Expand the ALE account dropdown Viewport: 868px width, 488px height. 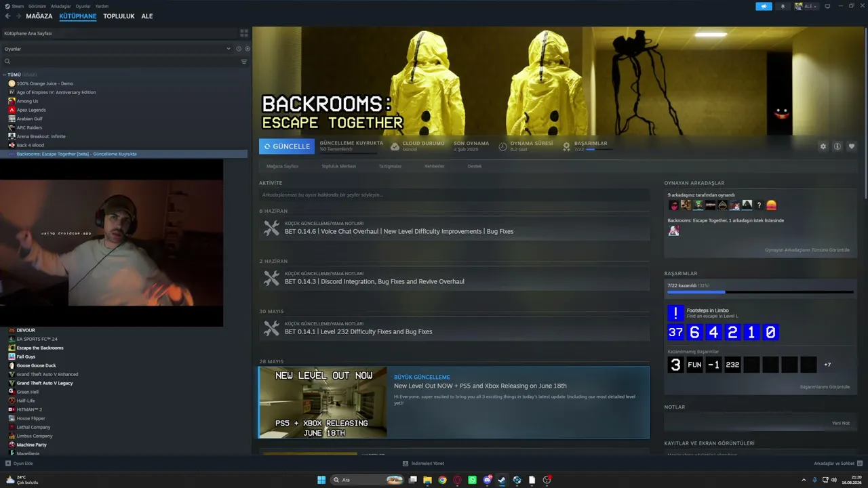coord(806,6)
